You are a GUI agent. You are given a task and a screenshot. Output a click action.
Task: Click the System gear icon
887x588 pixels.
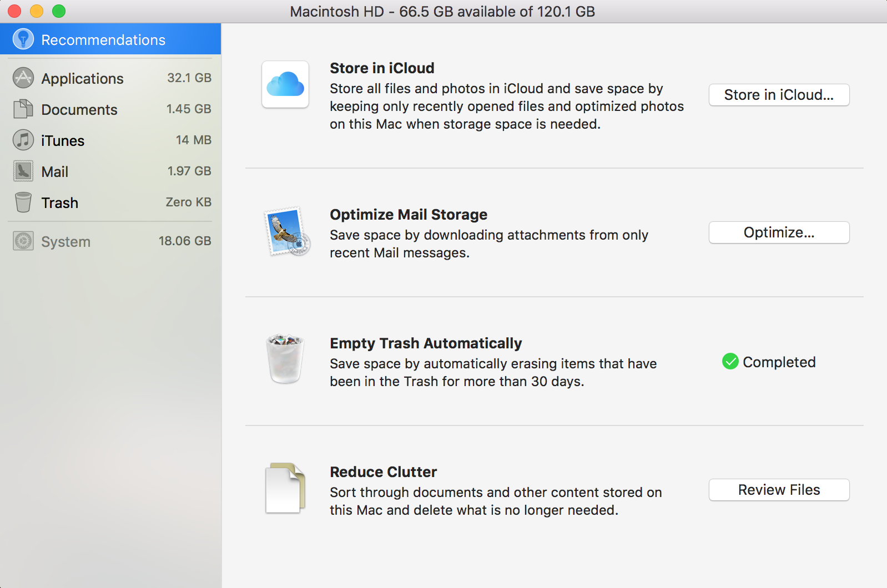coord(23,241)
